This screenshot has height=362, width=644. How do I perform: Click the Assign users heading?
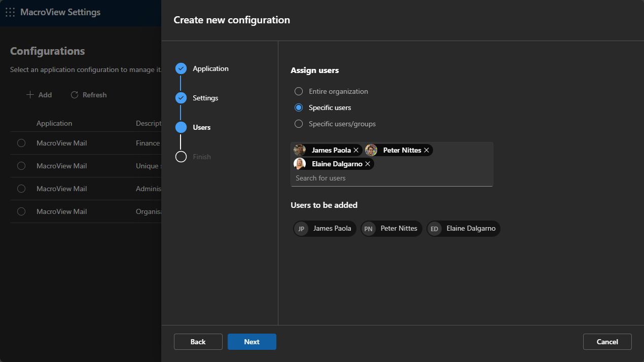click(315, 70)
